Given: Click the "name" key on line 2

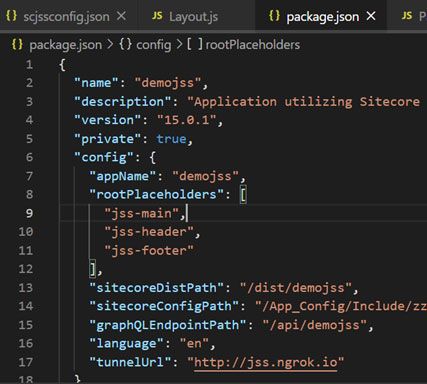Looking at the screenshot, I should pos(96,83).
